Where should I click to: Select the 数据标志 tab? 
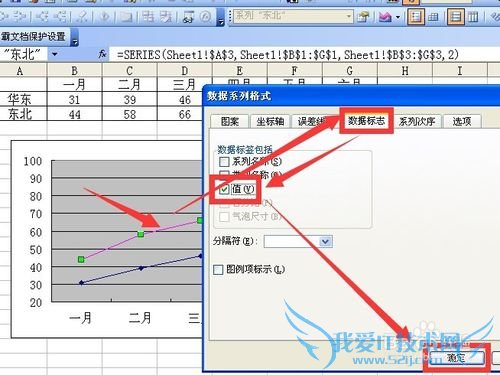pos(366,121)
